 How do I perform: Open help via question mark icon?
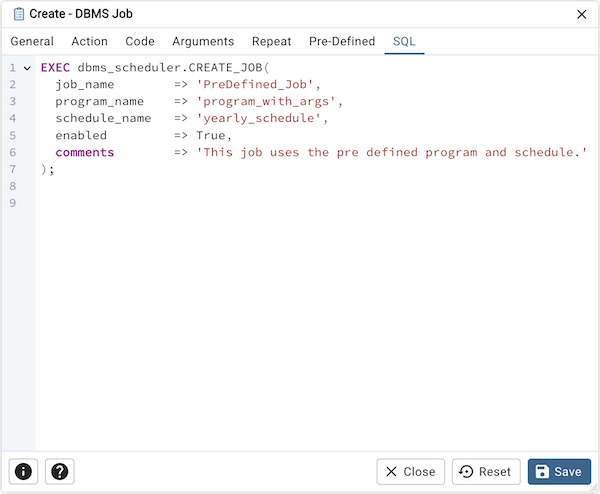pos(59,471)
